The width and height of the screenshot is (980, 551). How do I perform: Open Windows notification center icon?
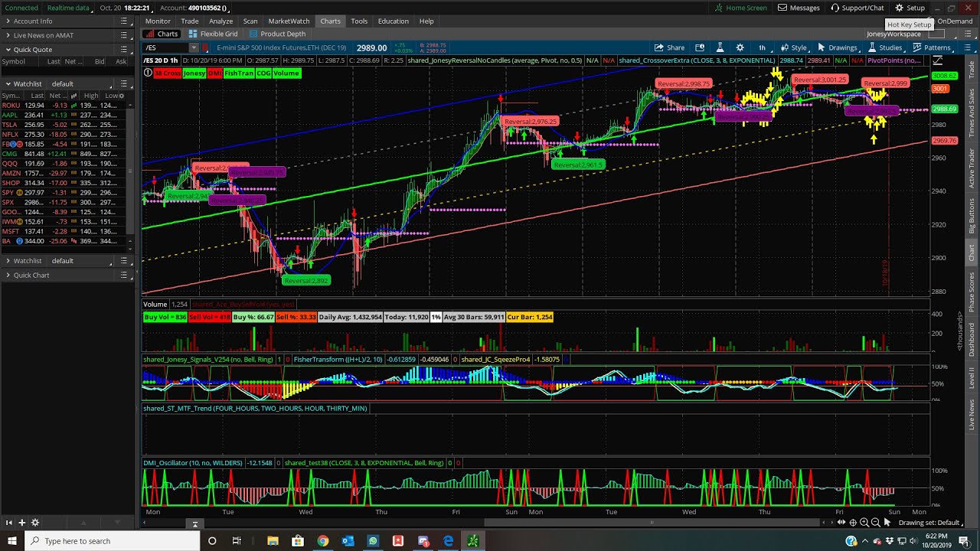click(964, 541)
